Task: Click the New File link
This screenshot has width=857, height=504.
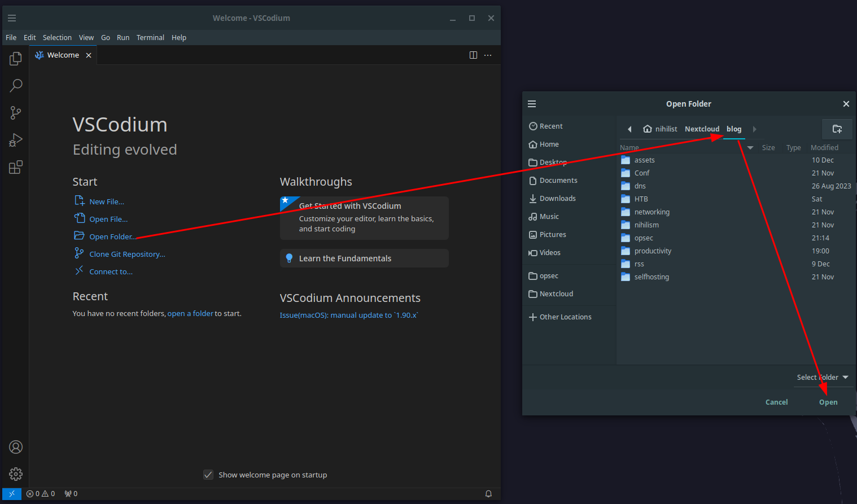Action: 107,201
